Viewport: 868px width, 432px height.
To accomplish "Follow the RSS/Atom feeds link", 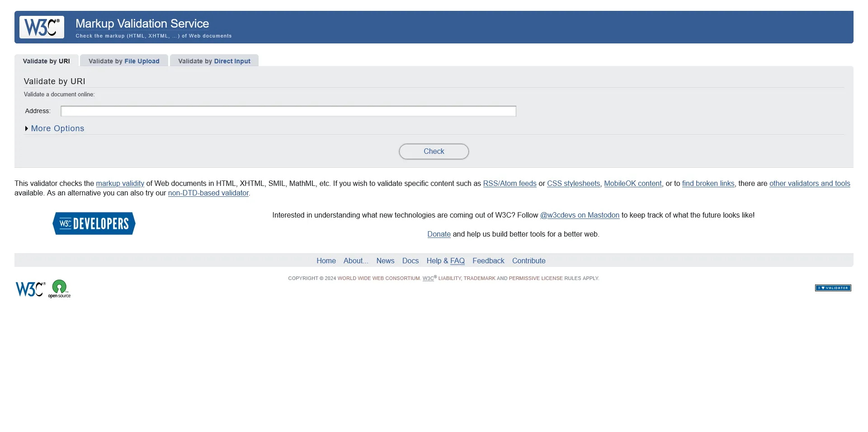I will [509, 184].
